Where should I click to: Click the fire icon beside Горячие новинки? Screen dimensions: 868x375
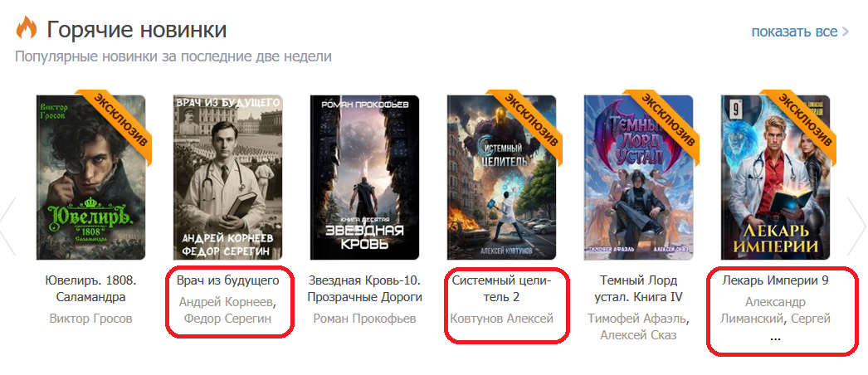[26, 27]
